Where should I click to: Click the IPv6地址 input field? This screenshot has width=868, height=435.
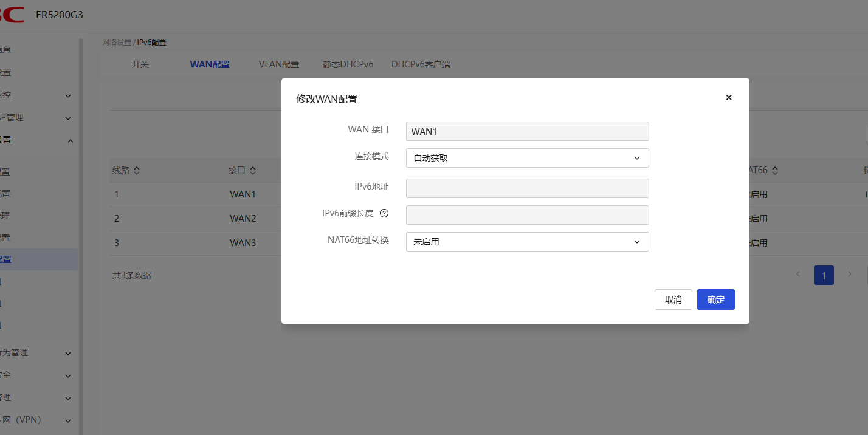click(x=527, y=188)
